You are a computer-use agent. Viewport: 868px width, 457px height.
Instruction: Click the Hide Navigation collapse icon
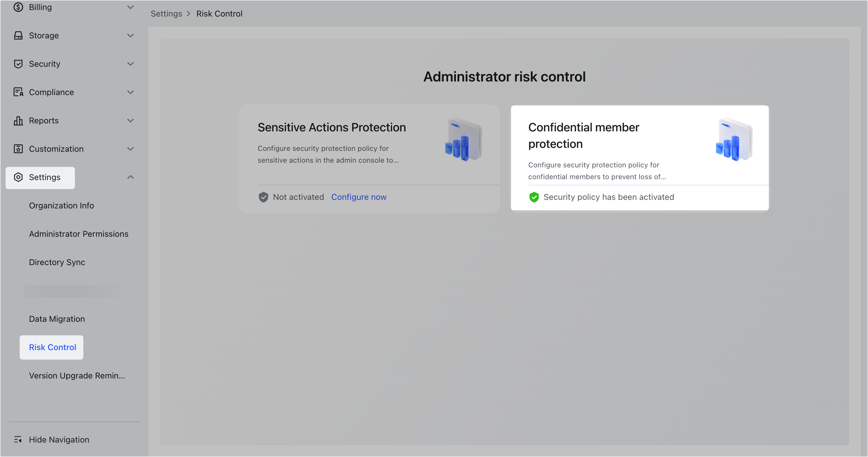click(18, 440)
